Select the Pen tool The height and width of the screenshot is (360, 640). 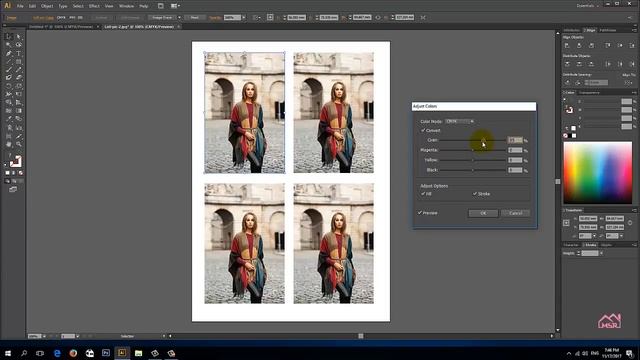coord(9,53)
